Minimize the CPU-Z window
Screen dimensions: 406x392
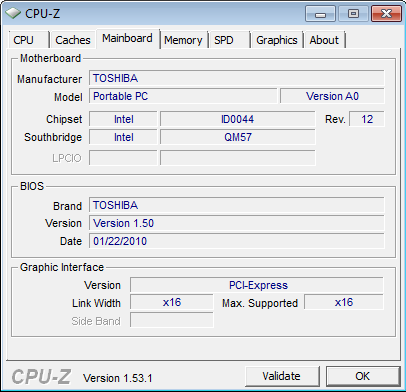(320, 14)
